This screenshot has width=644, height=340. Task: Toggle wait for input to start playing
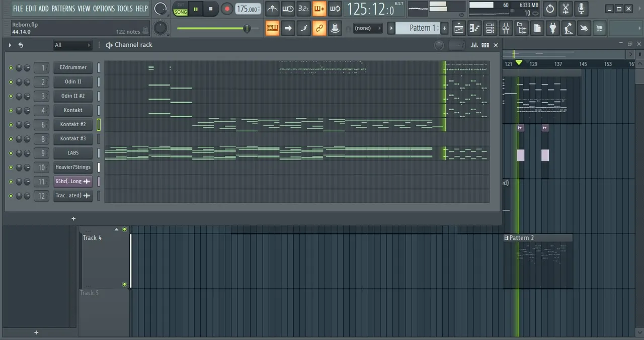[288, 9]
